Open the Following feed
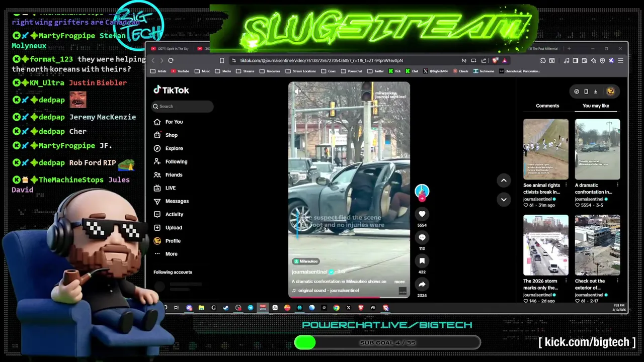 [x=171, y=161]
